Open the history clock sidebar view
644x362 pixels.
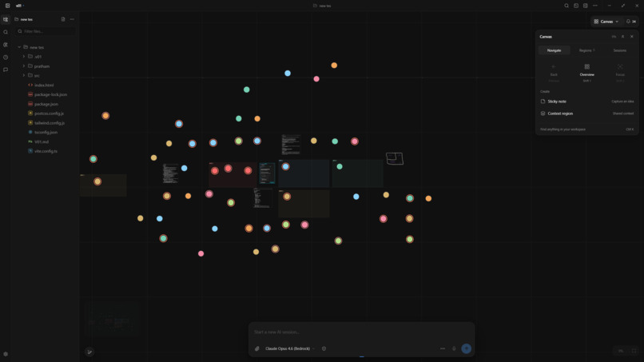6,57
